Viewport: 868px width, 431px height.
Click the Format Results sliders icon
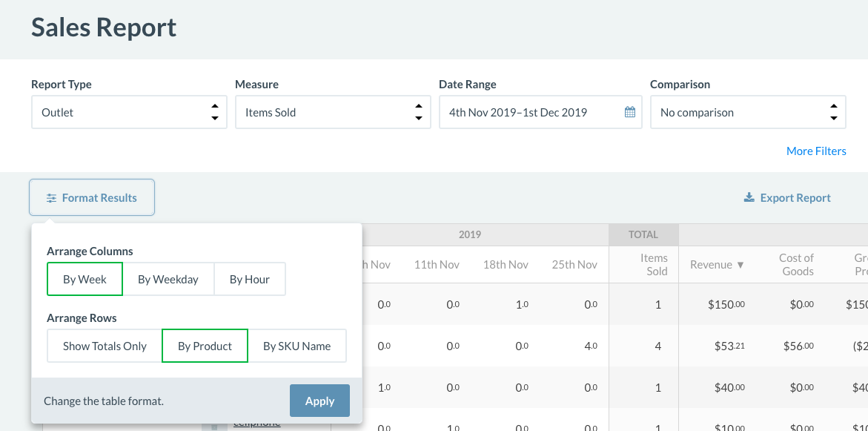point(51,198)
